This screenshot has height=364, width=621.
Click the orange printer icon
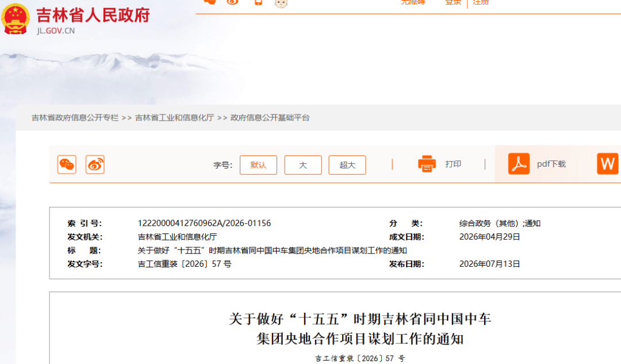(x=427, y=163)
